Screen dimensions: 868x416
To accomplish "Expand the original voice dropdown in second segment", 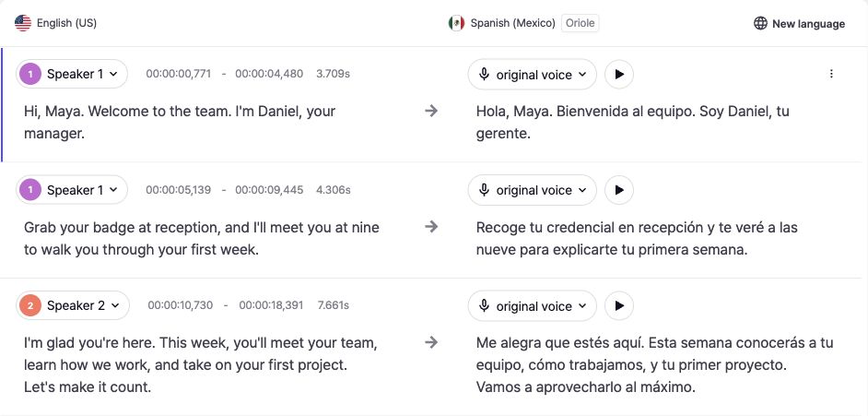I will click(x=532, y=190).
